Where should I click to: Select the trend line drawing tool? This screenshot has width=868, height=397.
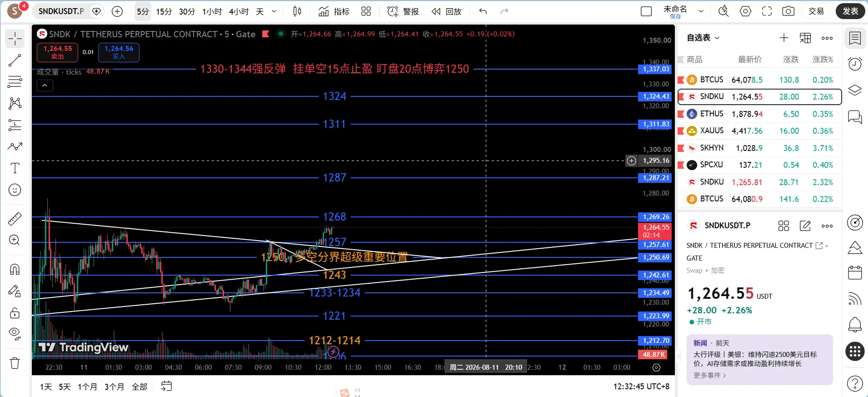[15, 60]
